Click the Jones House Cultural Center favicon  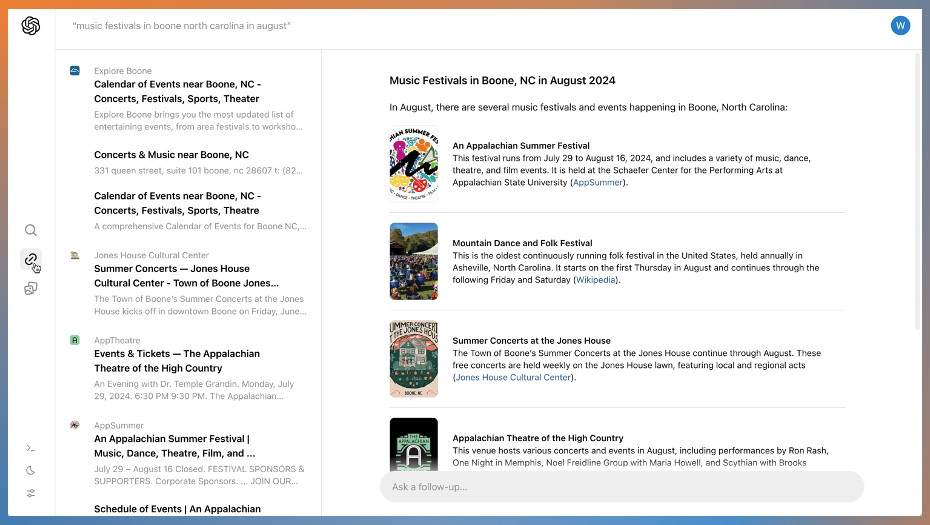75,255
